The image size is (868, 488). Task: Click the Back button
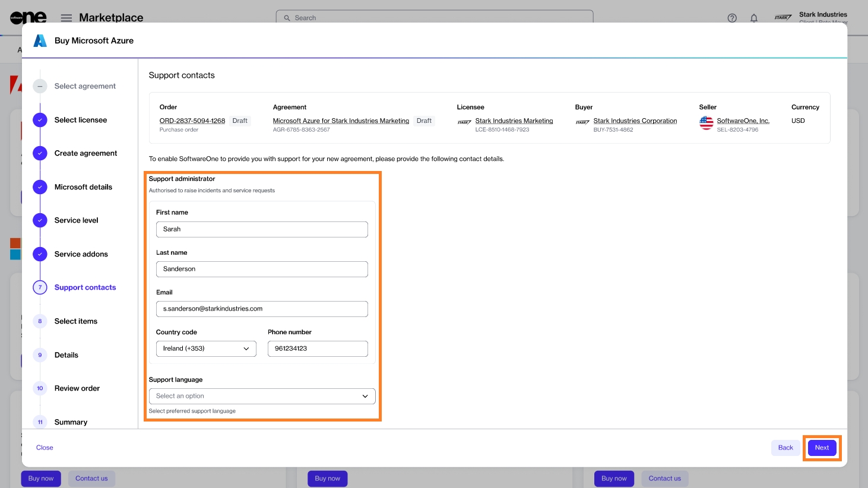point(785,448)
